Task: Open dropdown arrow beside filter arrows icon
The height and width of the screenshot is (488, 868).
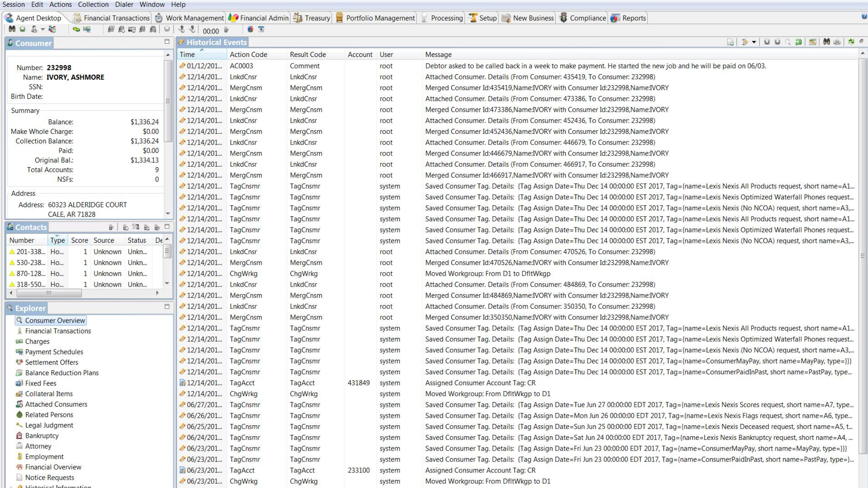Action: (754, 42)
